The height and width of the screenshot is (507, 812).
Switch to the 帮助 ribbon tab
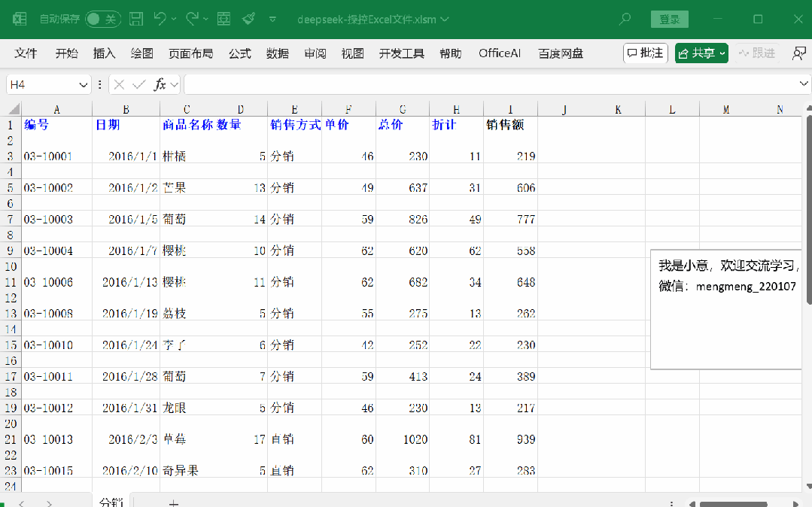point(451,53)
